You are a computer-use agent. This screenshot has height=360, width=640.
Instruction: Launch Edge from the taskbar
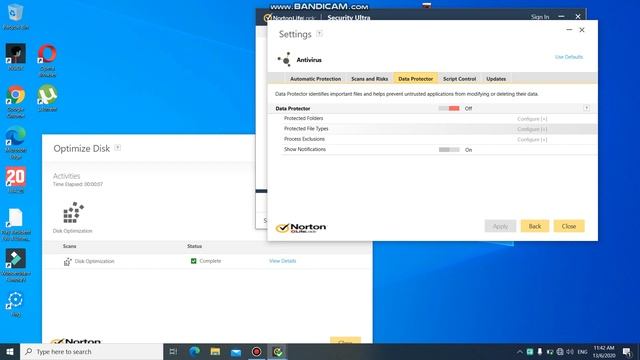click(x=194, y=351)
